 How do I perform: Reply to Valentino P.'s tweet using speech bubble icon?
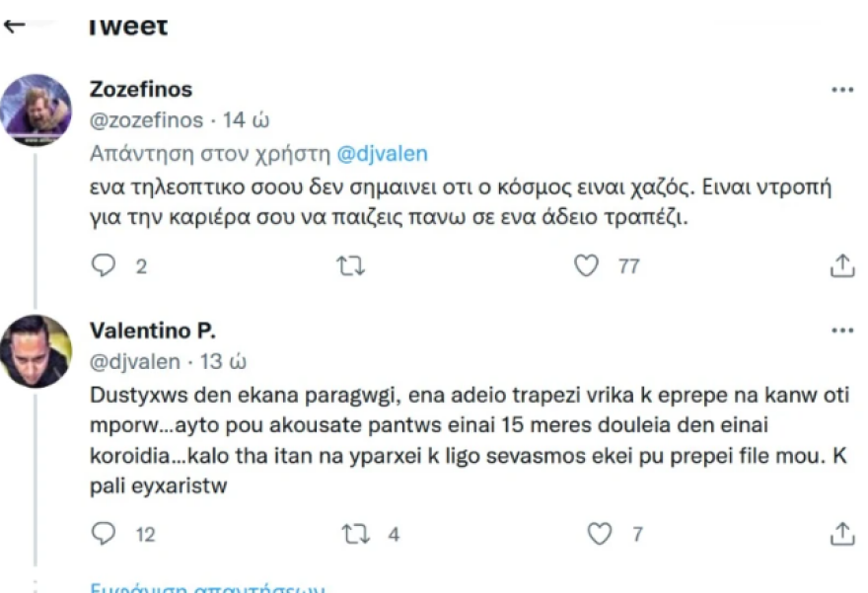pos(103,533)
